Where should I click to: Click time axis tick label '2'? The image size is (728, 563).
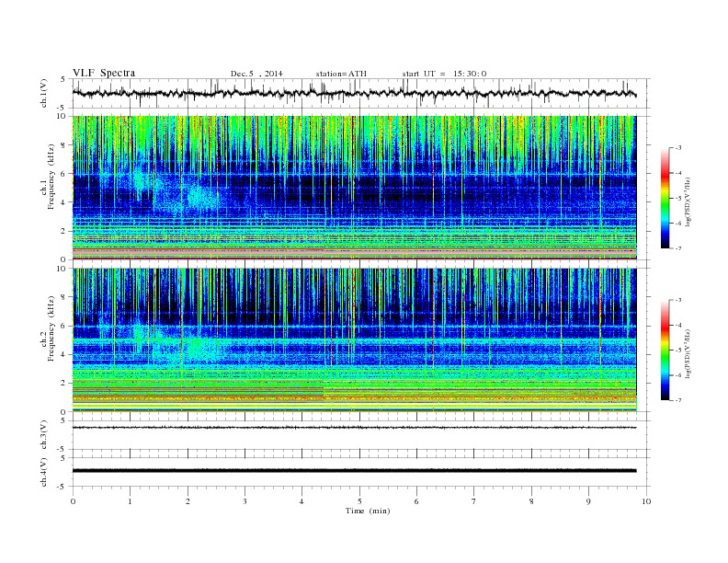click(x=188, y=501)
